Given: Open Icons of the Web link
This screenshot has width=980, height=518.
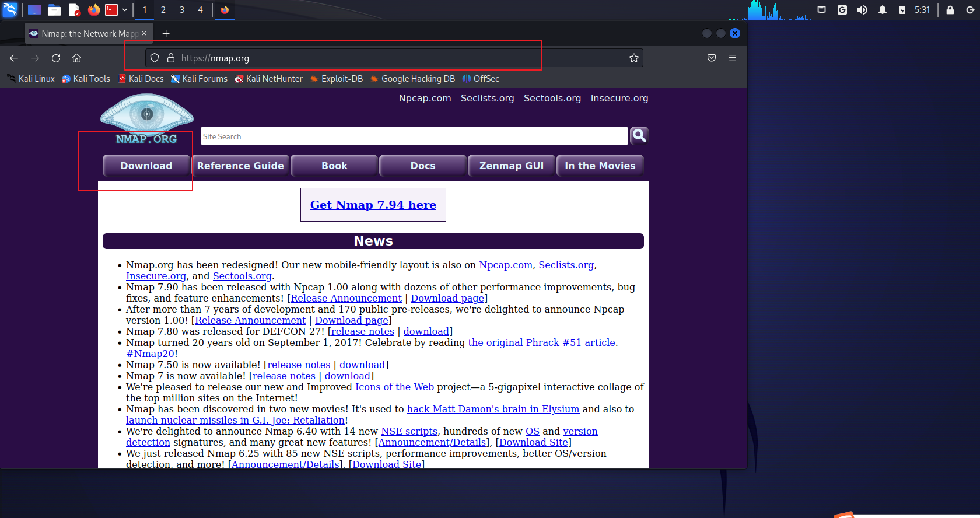Looking at the screenshot, I should (395, 387).
